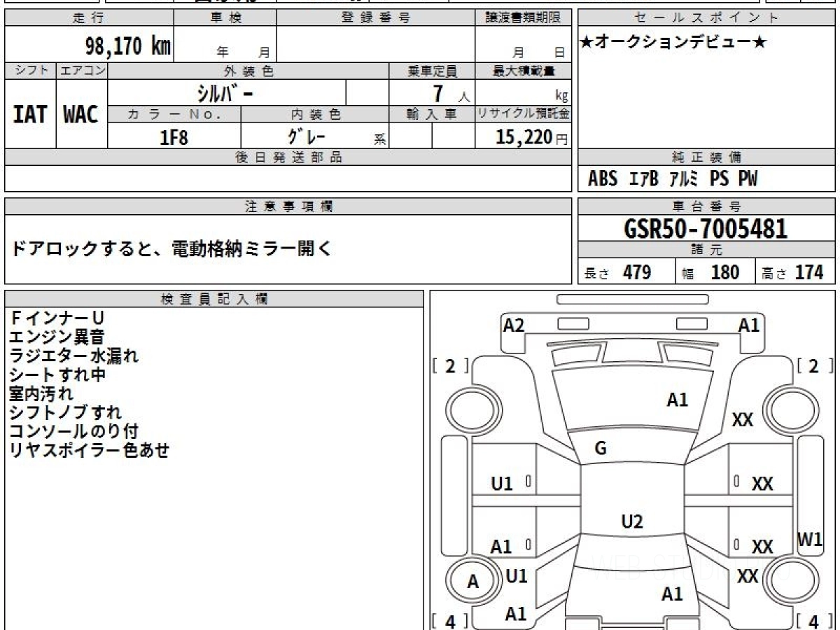The image size is (840, 630).
Task: Click the U1 mark on the front door
Action: pyautogui.click(x=502, y=483)
